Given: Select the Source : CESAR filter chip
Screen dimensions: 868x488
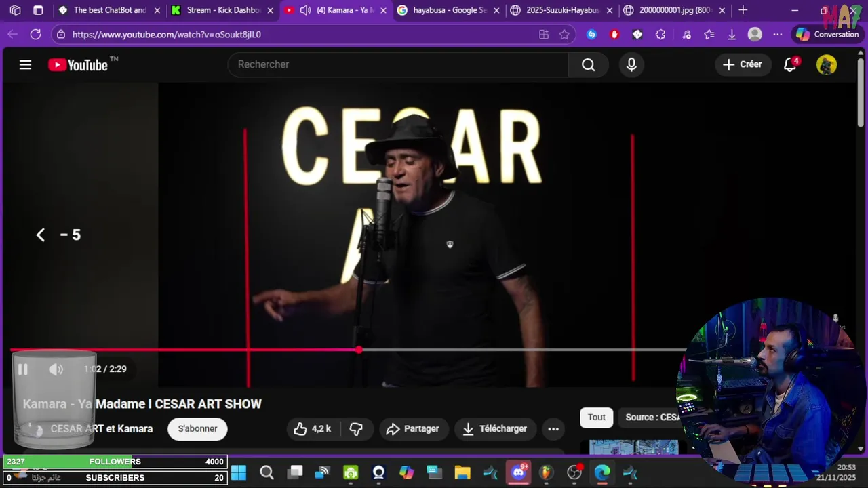Looking at the screenshot, I should [652, 417].
